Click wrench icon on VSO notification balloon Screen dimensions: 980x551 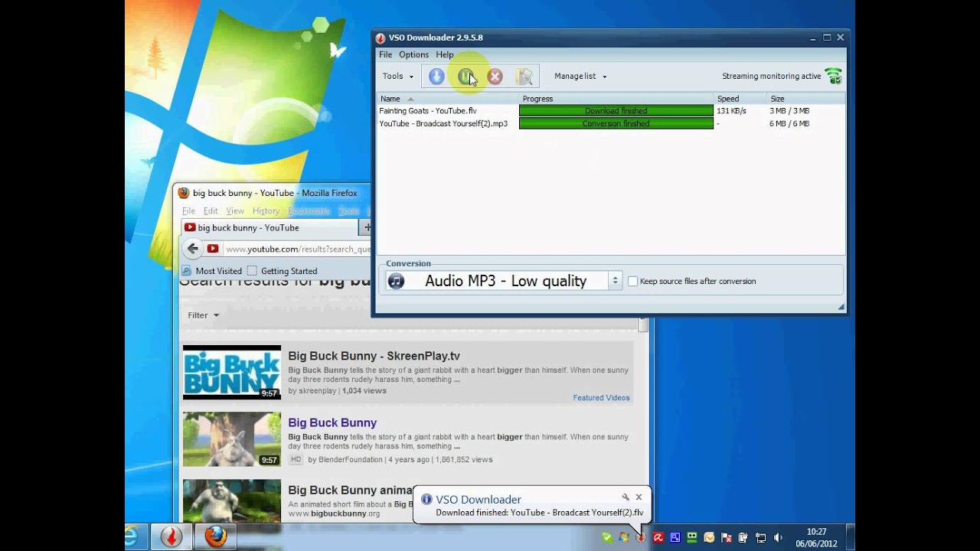626,497
